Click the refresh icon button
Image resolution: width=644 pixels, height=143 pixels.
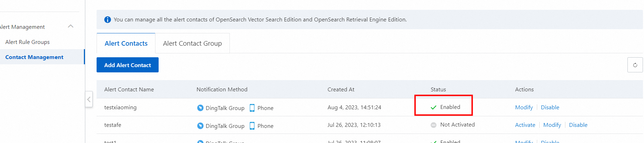point(635,65)
